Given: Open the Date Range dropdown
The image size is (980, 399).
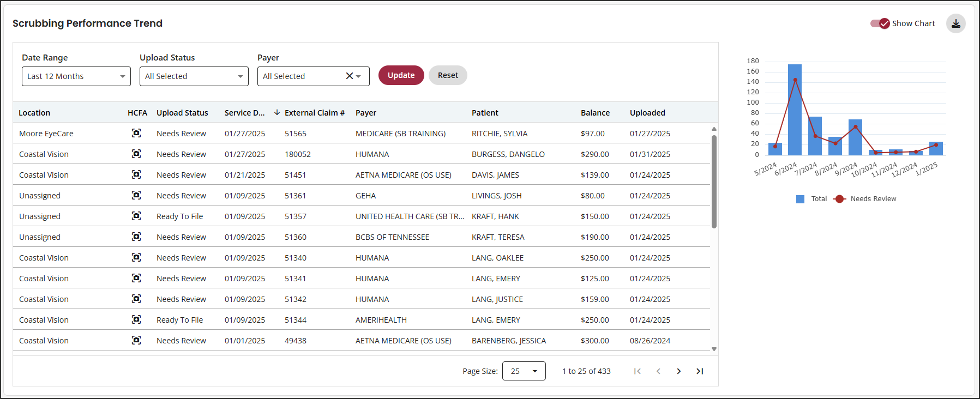Looking at the screenshot, I should pyautogui.click(x=76, y=76).
